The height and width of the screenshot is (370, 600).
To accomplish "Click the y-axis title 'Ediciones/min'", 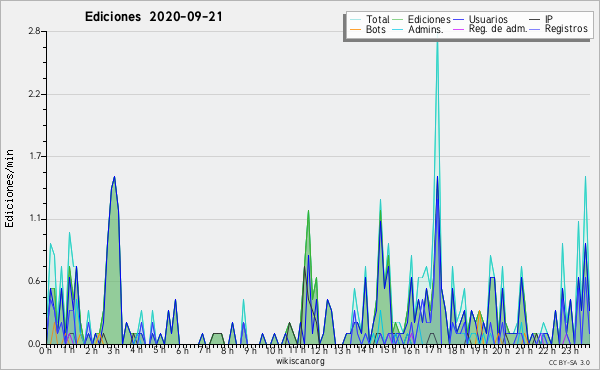I will point(9,188).
